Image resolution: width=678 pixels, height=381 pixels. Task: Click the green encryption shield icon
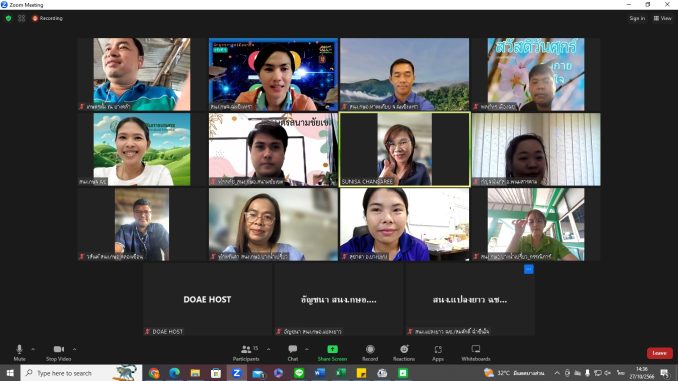click(x=9, y=18)
